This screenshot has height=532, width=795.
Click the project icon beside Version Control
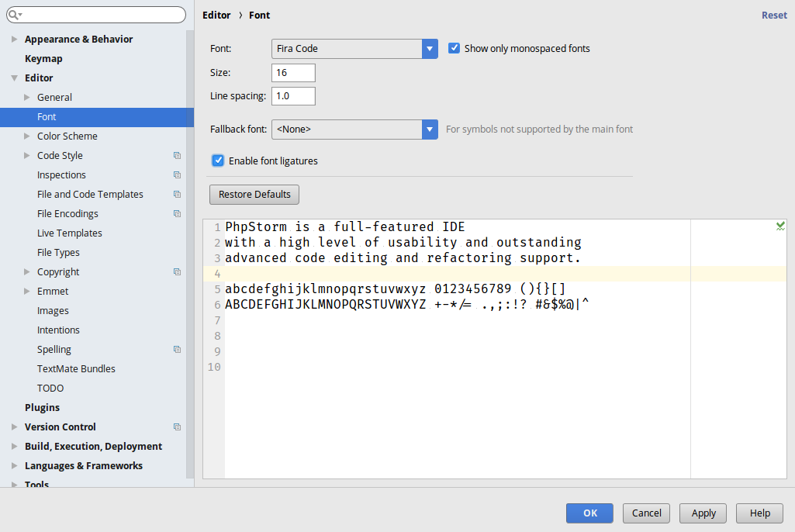[177, 427]
